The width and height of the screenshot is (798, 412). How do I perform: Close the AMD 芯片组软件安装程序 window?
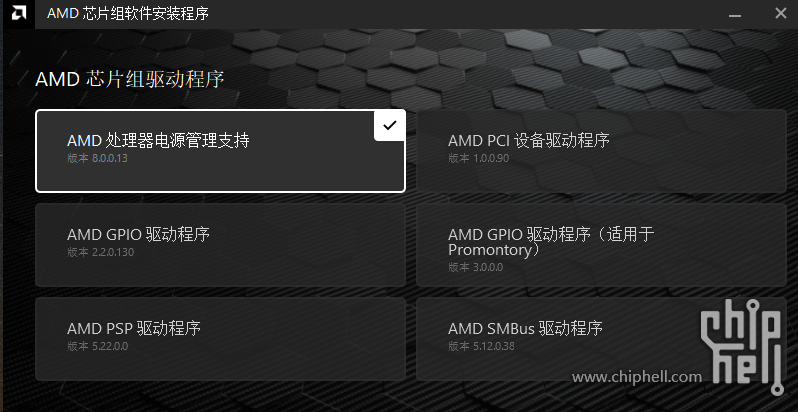(x=781, y=14)
